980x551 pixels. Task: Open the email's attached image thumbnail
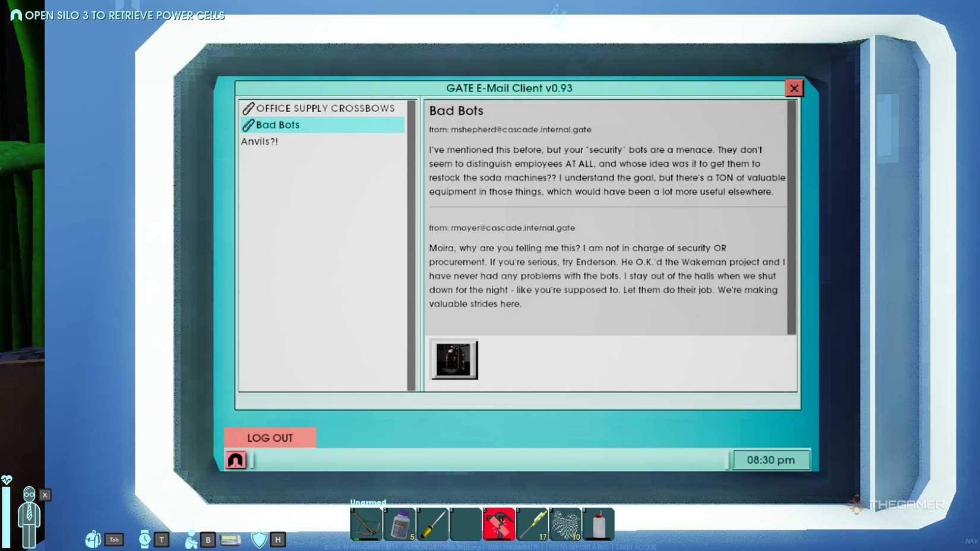454,359
